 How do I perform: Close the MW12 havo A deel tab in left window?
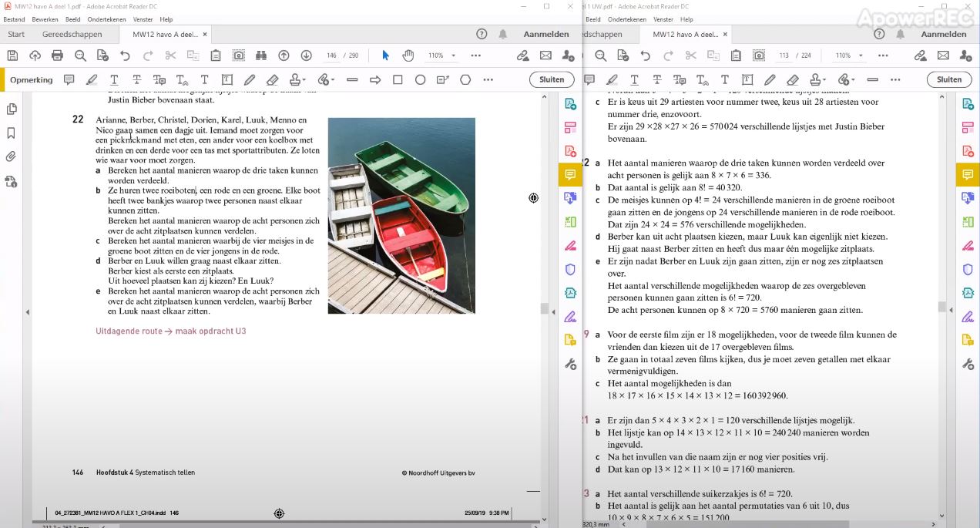(204, 35)
